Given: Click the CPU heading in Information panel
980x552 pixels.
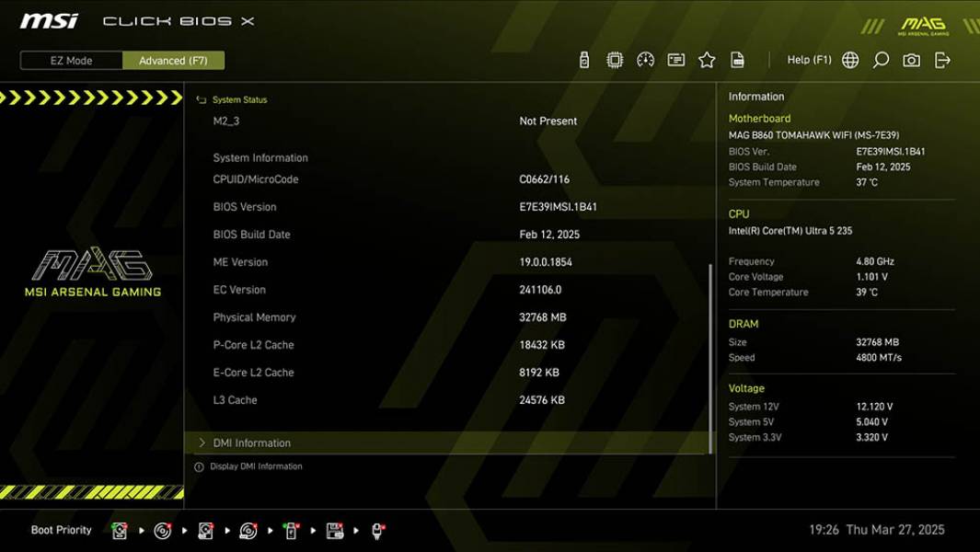Looking at the screenshot, I should (x=739, y=213).
